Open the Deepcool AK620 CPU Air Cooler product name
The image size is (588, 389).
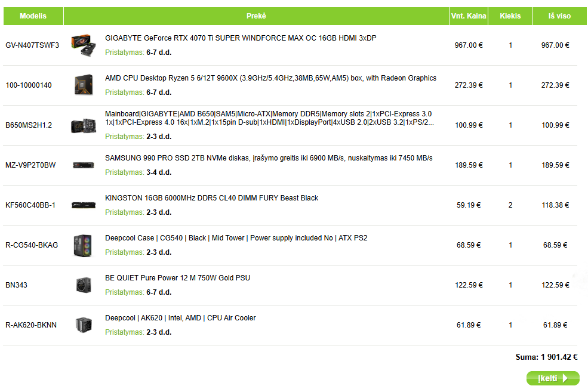180,318
